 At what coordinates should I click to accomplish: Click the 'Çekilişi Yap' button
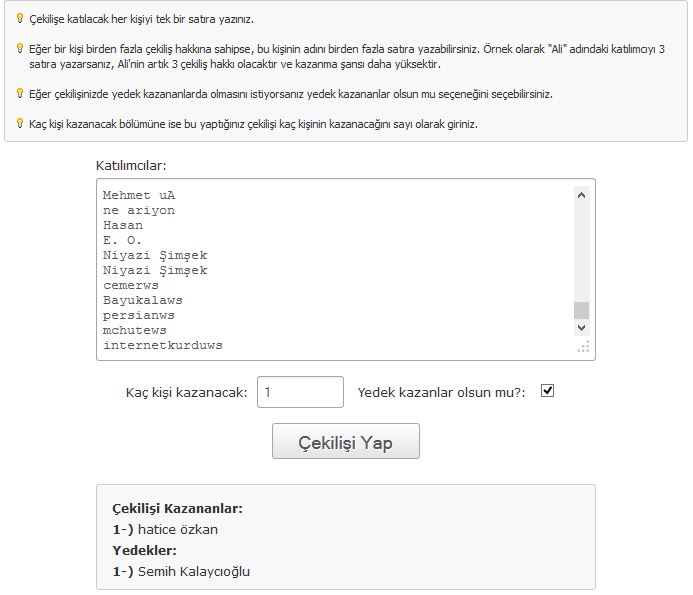point(346,441)
